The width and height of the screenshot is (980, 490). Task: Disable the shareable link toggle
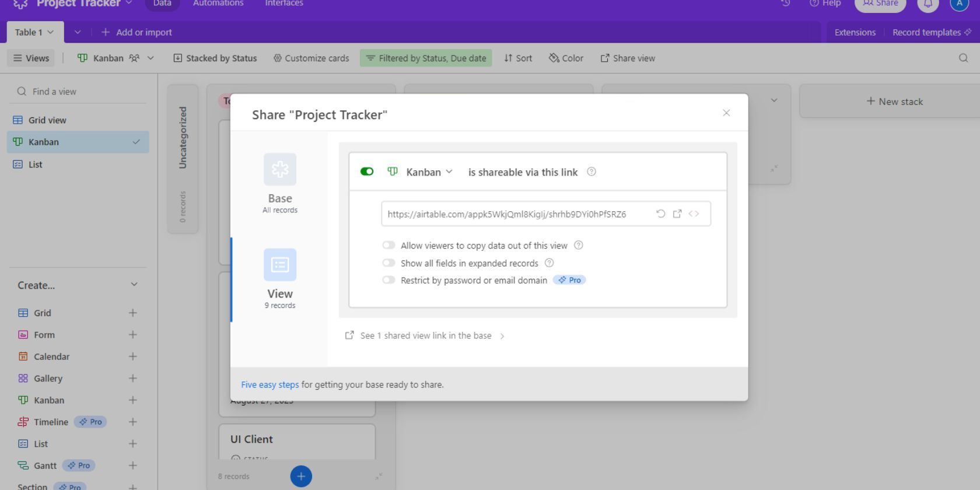pos(367,171)
